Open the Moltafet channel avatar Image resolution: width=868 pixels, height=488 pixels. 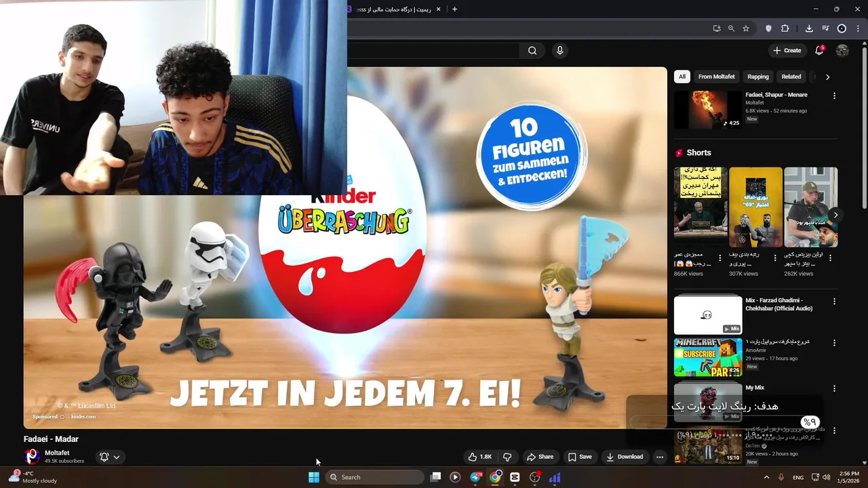pos(31,456)
